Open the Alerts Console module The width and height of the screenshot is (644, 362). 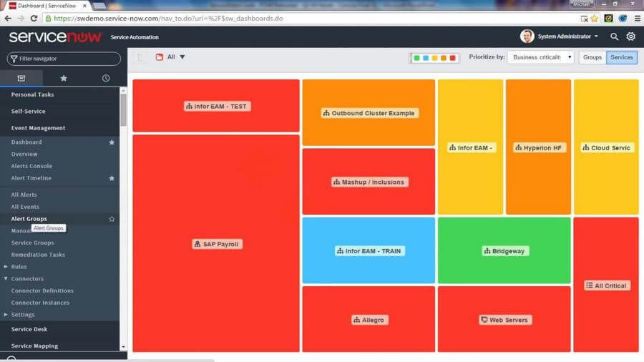pyautogui.click(x=31, y=166)
